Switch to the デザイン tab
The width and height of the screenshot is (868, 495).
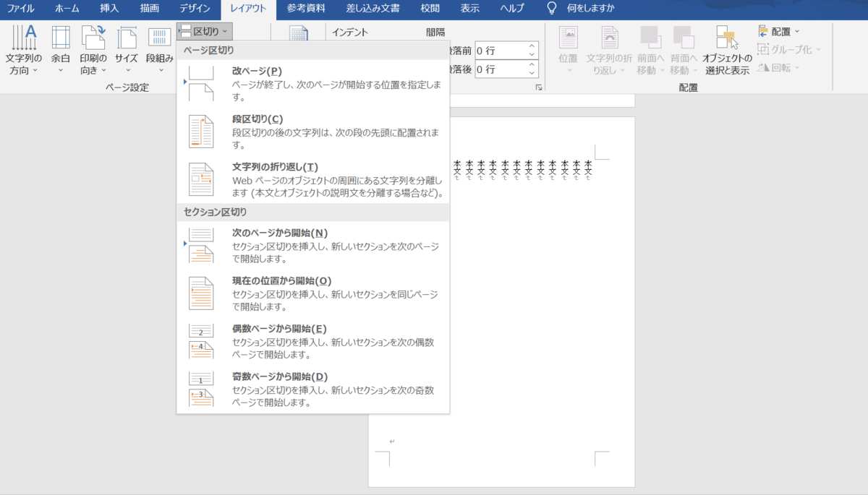(195, 9)
